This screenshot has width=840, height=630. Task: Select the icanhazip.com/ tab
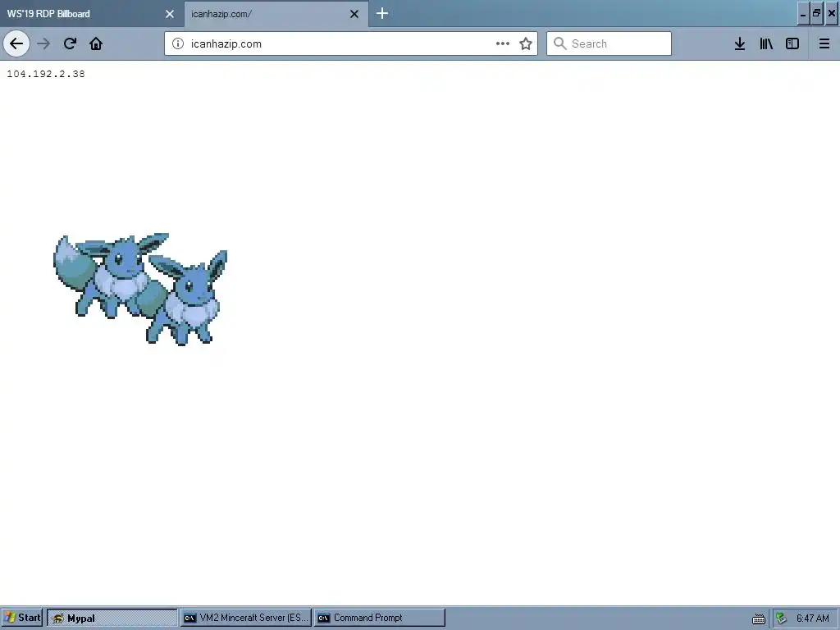click(x=276, y=14)
